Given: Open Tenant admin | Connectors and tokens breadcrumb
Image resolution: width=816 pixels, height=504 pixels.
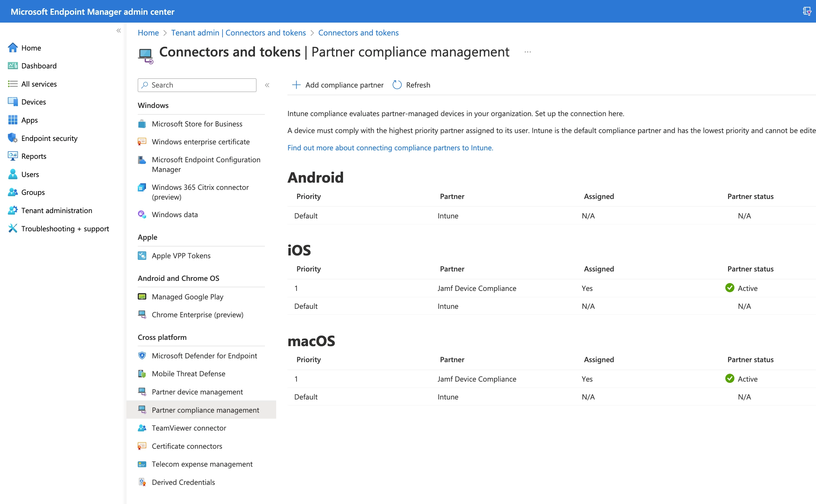Looking at the screenshot, I should pos(238,33).
